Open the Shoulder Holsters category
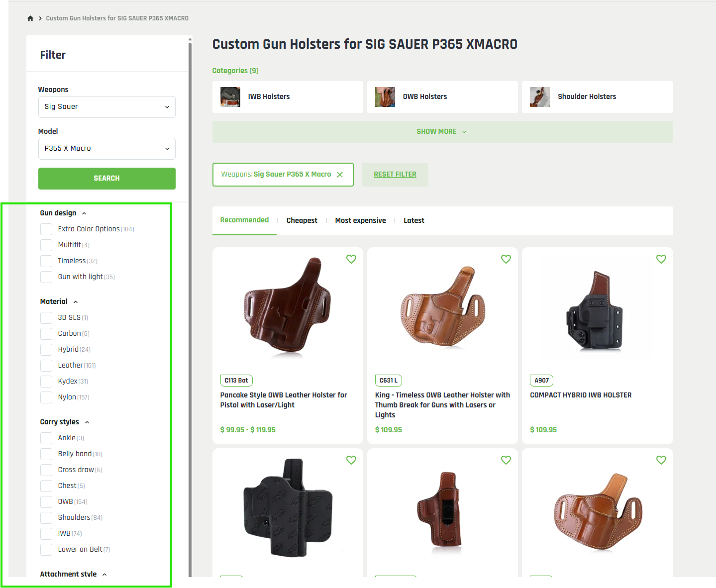Screen dimensions: 716x588 [x=598, y=97]
